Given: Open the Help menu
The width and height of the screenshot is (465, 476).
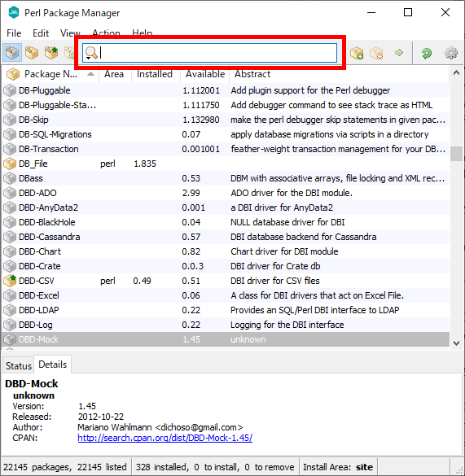Looking at the screenshot, I should (142, 33).
